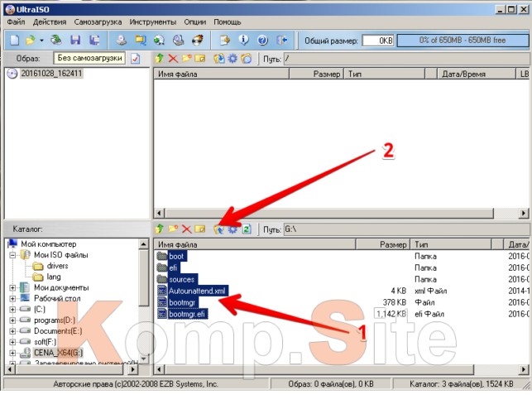Open an image file with folder icon
Screen dimensions: 532x395
[x=31, y=40]
